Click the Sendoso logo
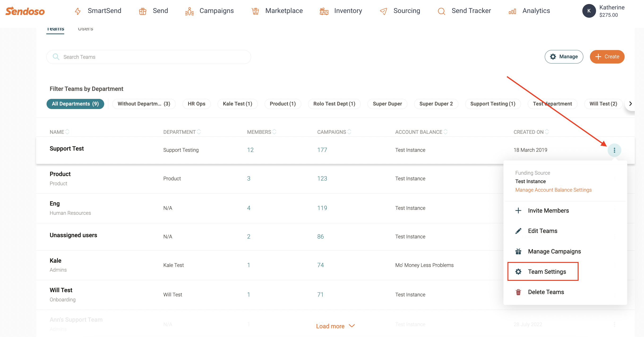Screen dimensions: 644x337 (25, 11)
